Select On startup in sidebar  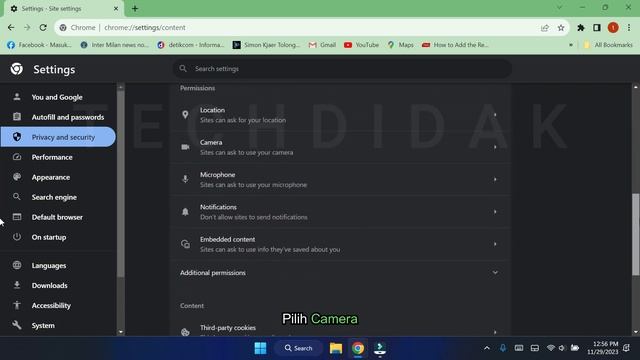tap(58, 237)
